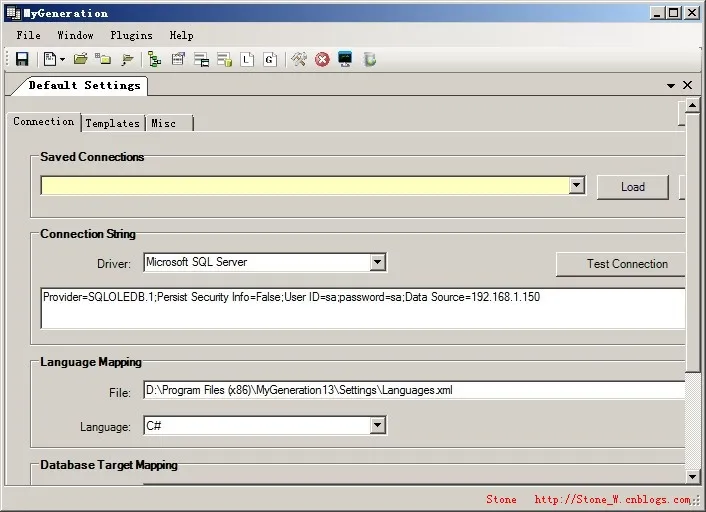Click the vertical scrollbar up arrow
The height and width of the screenshot is (512, 706).
coord(692,106)
